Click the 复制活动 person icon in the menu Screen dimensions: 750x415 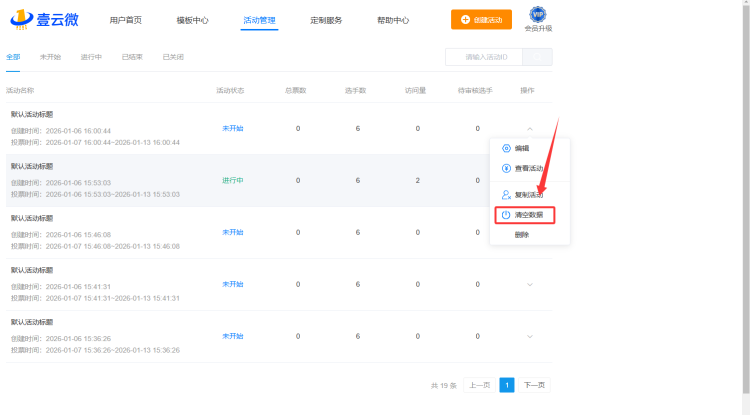(506, 195)
